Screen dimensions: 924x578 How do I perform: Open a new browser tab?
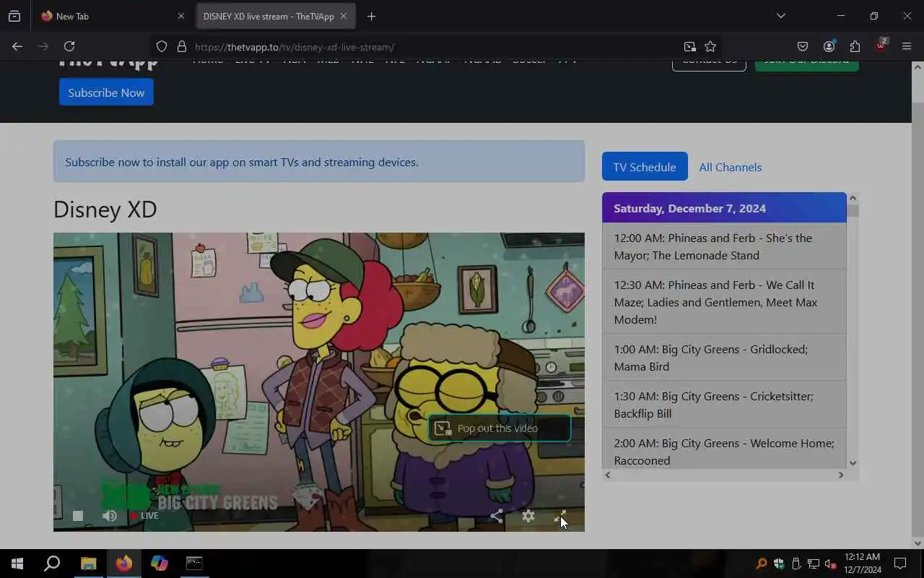click(x=371, y=16)
